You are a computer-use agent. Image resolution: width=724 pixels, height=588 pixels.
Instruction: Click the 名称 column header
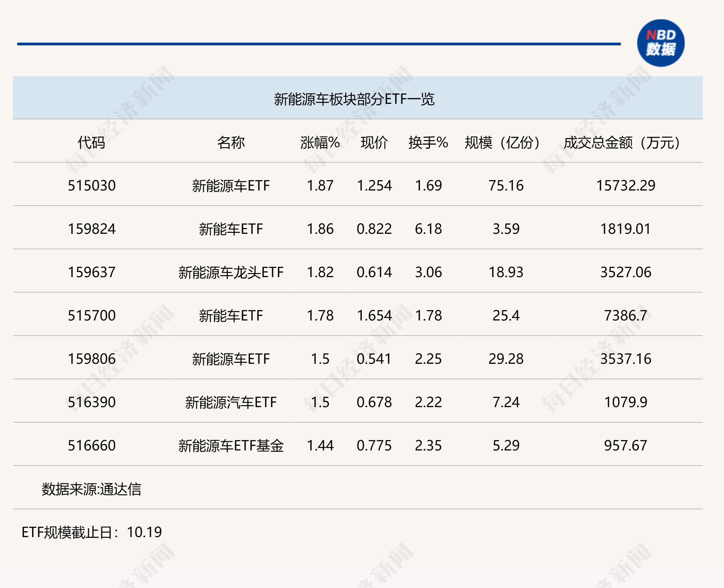coord(231,142)
